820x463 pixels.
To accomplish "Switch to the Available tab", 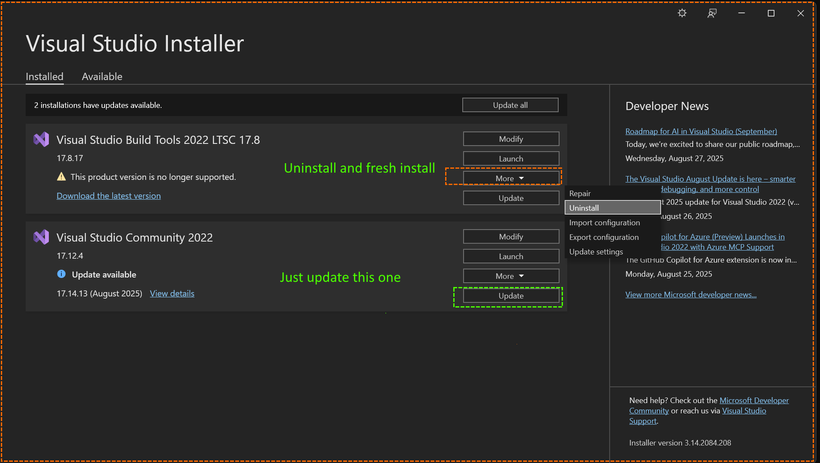I will (x=102, y=77).
